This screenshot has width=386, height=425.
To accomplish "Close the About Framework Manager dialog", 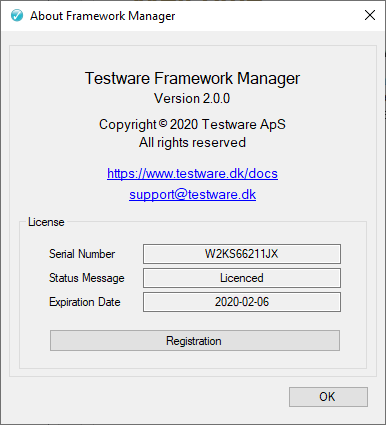I will tap(370, 15).
